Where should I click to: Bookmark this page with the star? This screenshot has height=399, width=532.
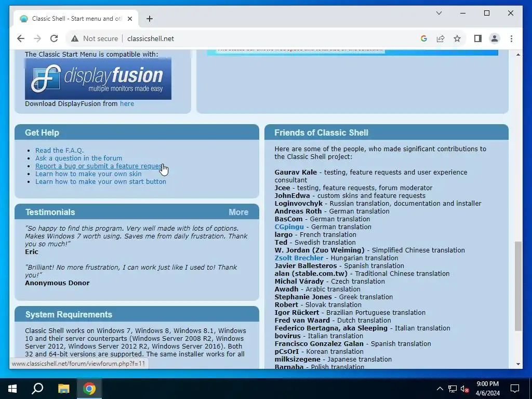coord(457,38)
